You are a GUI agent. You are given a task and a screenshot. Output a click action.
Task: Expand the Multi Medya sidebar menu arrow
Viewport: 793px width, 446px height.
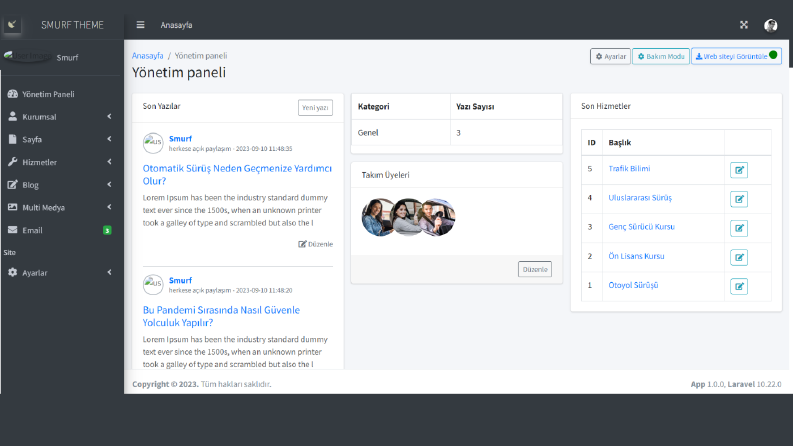point(109,207)
